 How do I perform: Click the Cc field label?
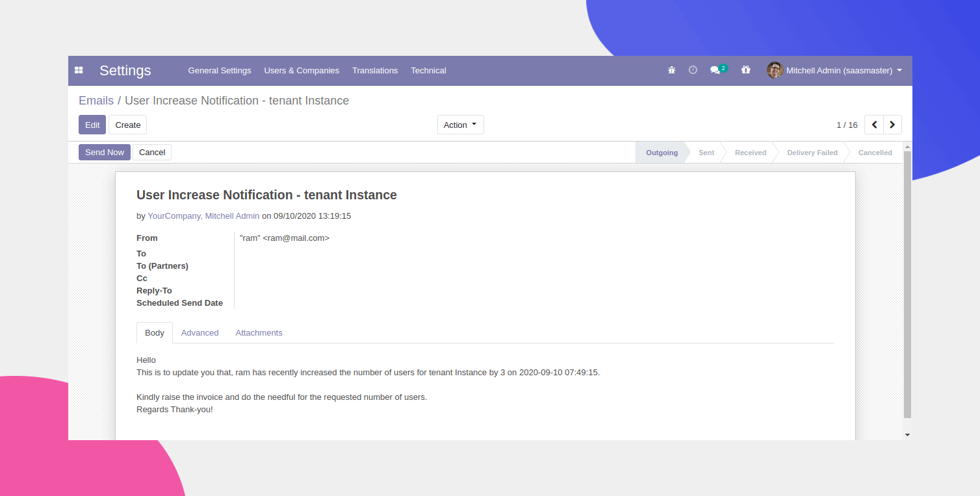tap(142, 279)
